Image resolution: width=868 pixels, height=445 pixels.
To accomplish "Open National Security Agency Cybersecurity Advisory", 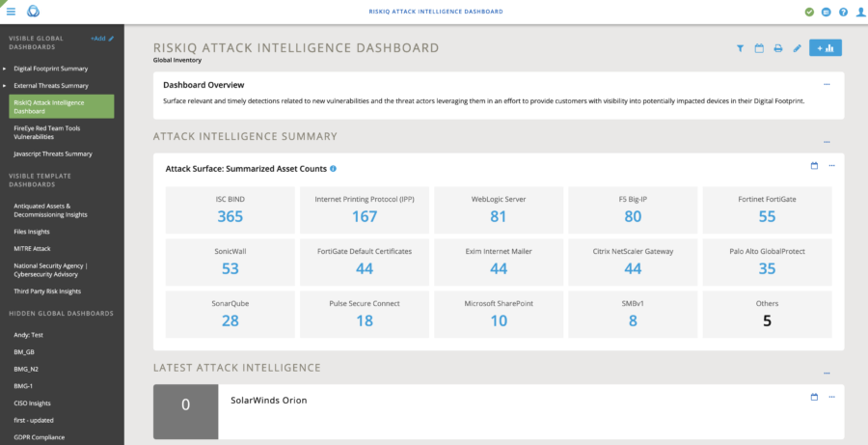I will (50, 270).
